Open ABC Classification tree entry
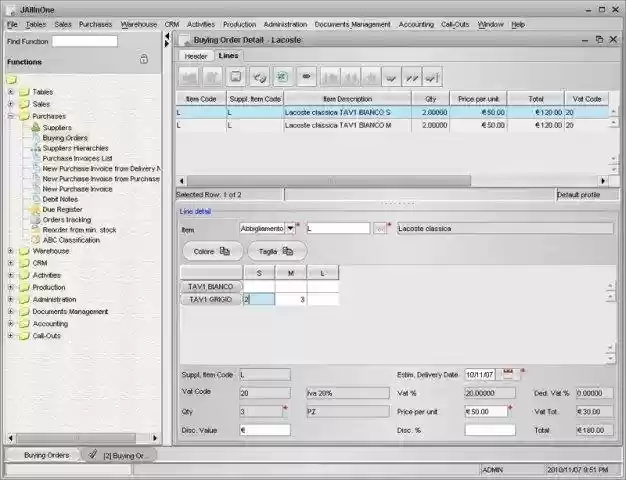This screenshot has width=626, height=480. [71, 240]
